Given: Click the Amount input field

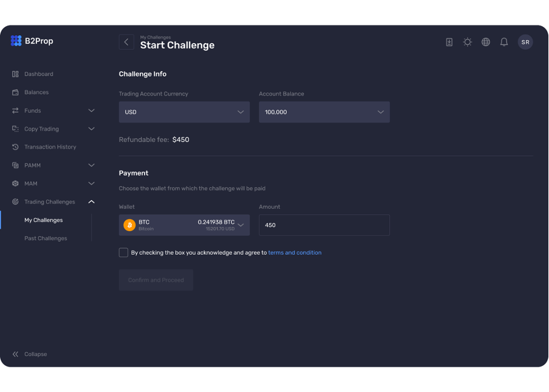Looking at the screenshot, I should pos(324,225).
